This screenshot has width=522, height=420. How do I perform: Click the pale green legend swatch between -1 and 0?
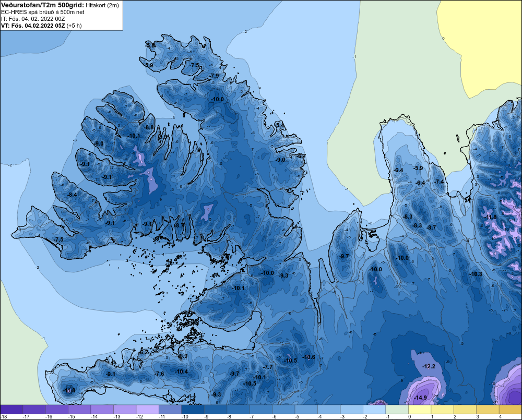tap(397, 410)
